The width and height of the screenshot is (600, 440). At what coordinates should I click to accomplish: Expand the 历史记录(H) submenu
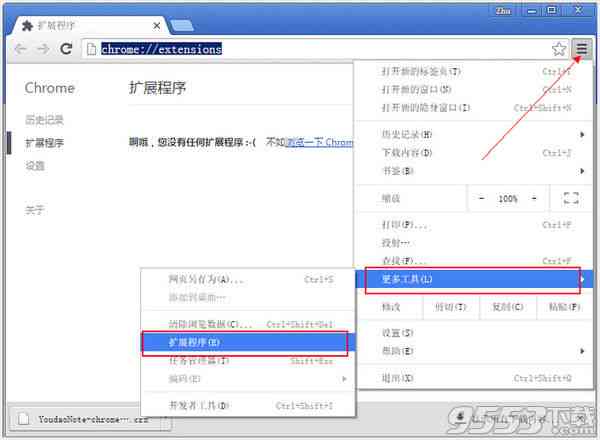[474, 134]
